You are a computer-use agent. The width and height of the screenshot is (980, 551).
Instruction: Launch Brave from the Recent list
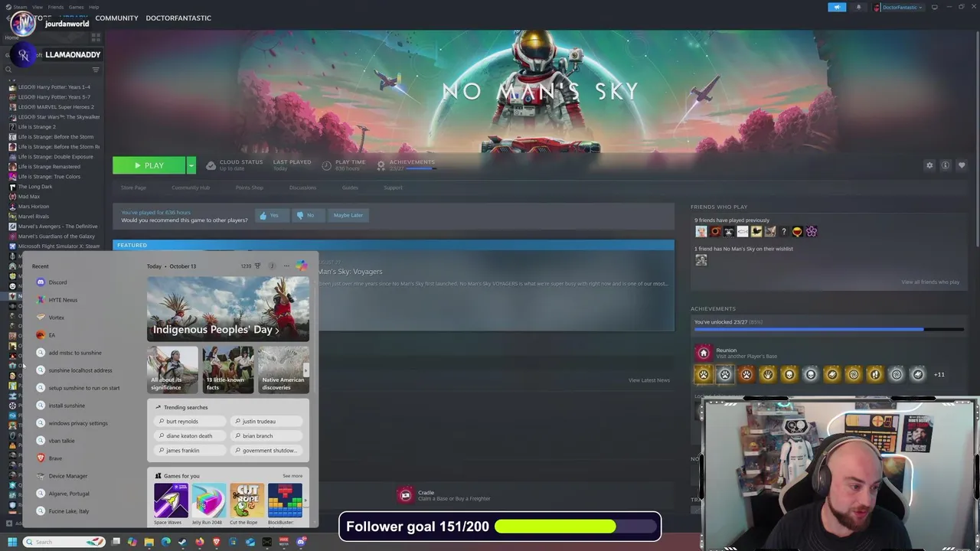pos(55,458)
